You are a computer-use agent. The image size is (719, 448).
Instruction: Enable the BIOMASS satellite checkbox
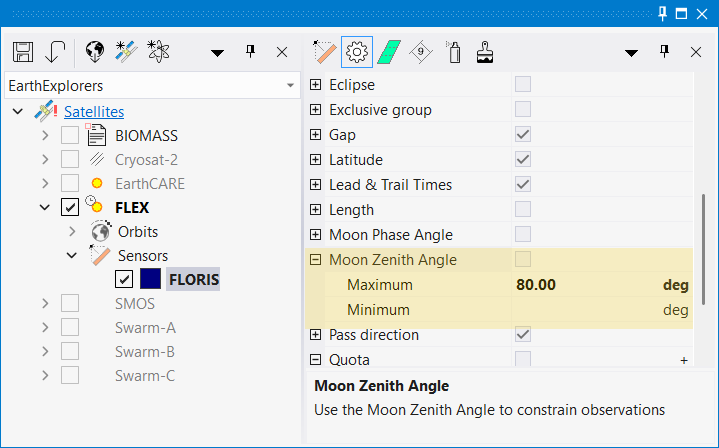click(x=70, y=135)
